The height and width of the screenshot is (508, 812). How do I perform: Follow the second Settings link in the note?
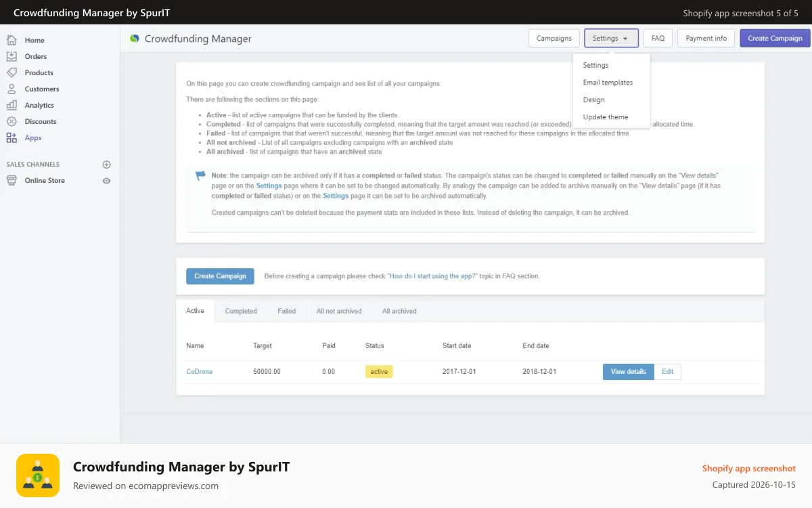click(x=336, y=196)
